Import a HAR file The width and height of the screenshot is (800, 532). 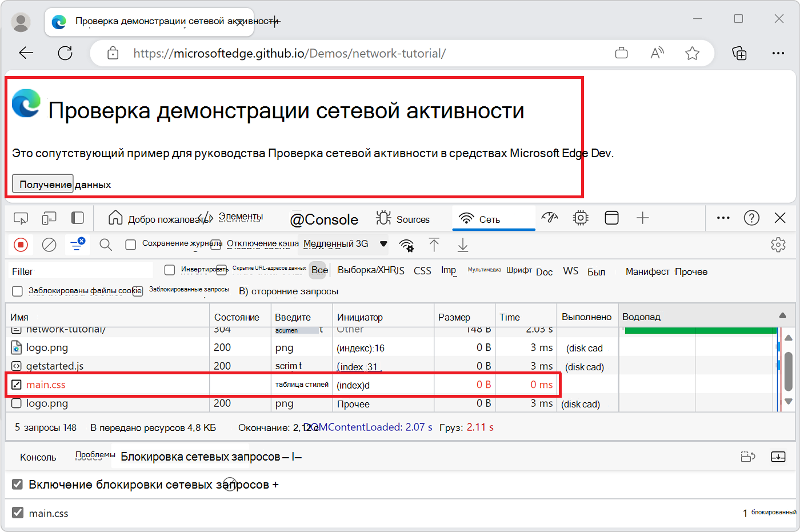pos(434,244)
